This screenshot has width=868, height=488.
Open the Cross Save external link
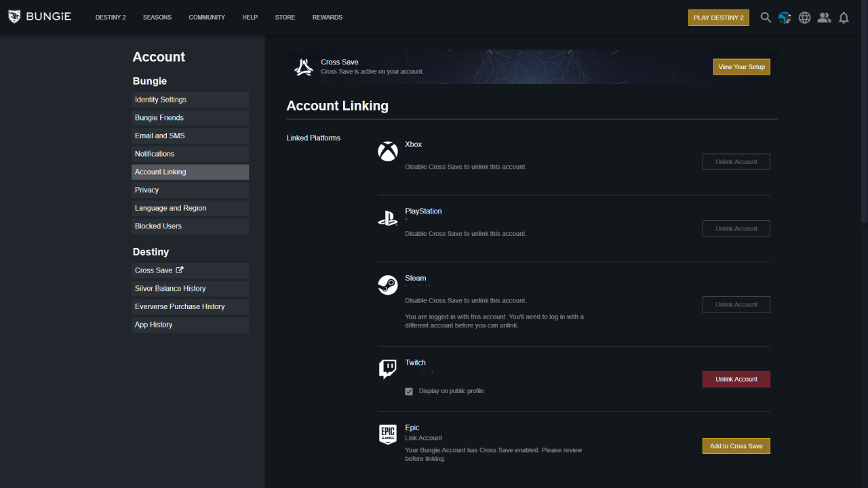[x=159, y=270]
